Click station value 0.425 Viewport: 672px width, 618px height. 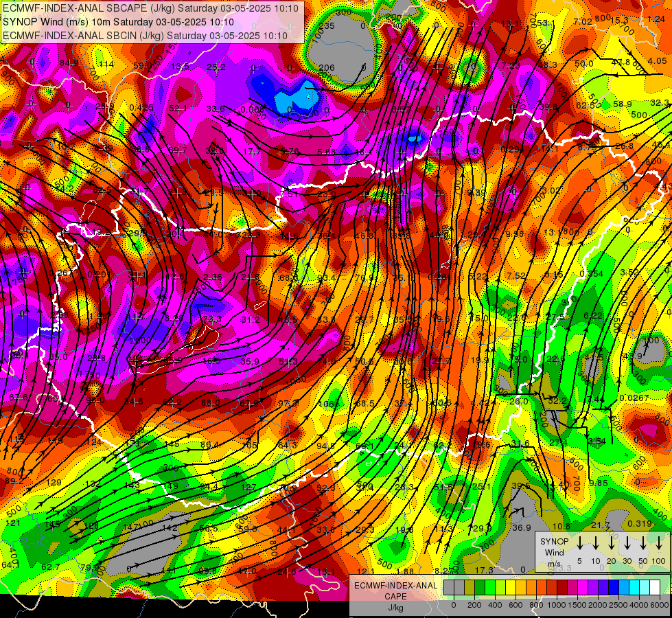(x=141, y=107)
